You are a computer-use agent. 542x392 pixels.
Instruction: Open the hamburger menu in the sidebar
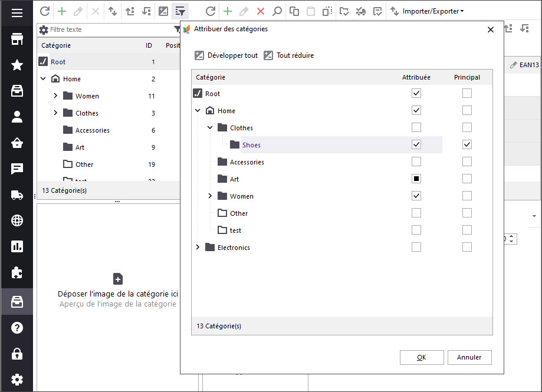click(x=17, y=13)
